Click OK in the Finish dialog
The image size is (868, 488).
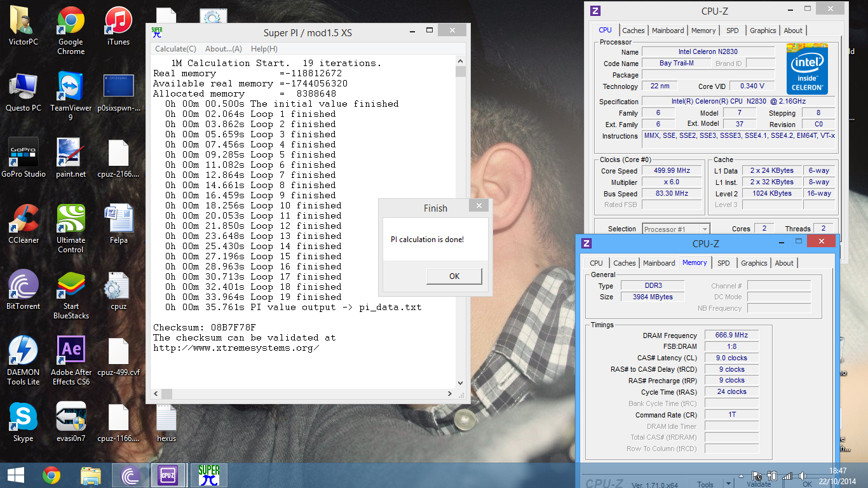click(454, 276)
